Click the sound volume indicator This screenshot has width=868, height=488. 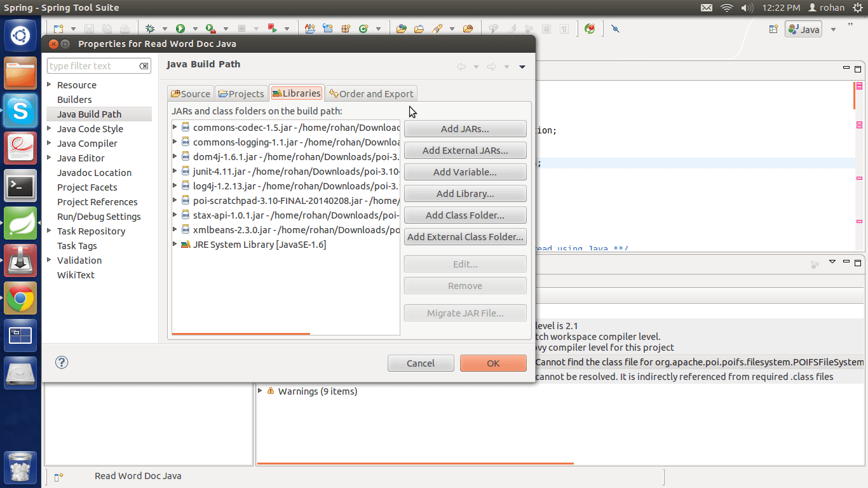747,8
